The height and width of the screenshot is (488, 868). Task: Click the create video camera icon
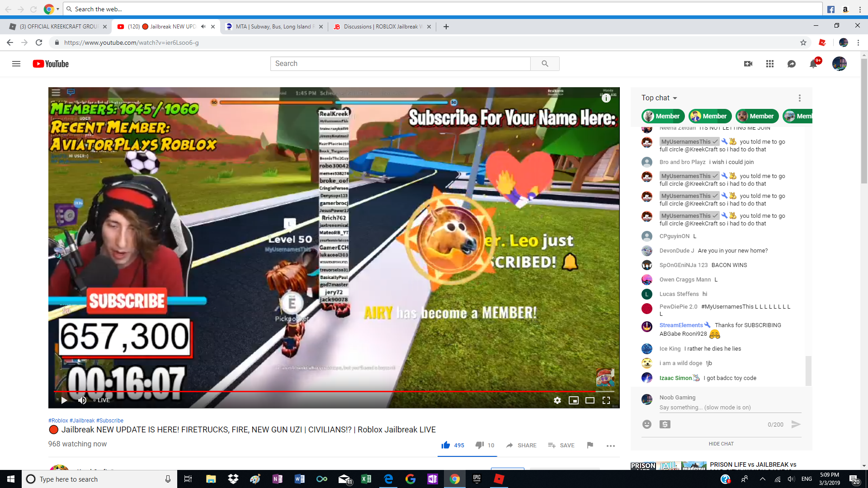[x=748, y=64]
